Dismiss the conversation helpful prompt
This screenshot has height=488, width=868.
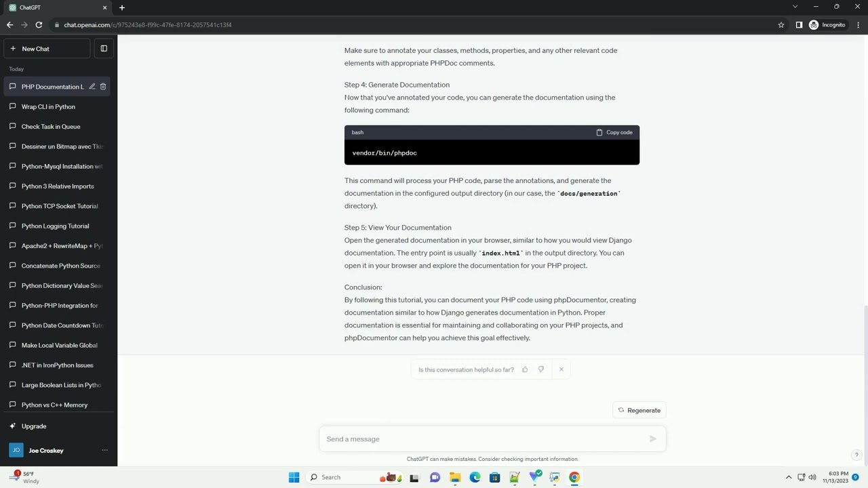click(561, 369)
